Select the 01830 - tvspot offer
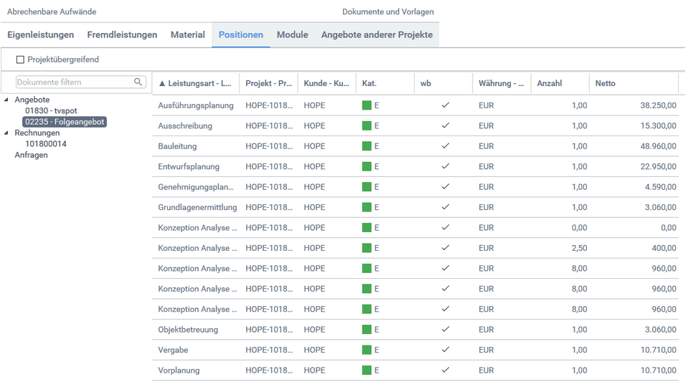The image size is (688, 387). click(x=51, y=111)
